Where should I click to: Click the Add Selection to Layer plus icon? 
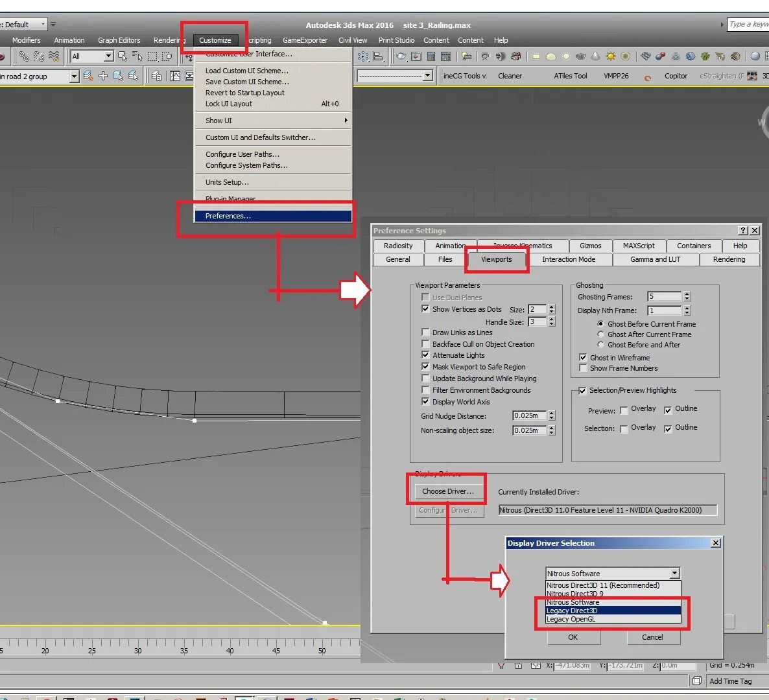[x=103, y=75]
